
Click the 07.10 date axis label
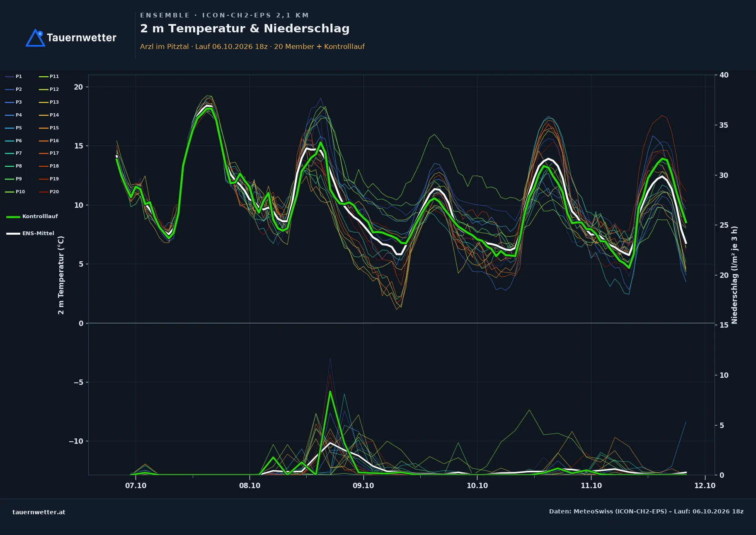[136, 486]
